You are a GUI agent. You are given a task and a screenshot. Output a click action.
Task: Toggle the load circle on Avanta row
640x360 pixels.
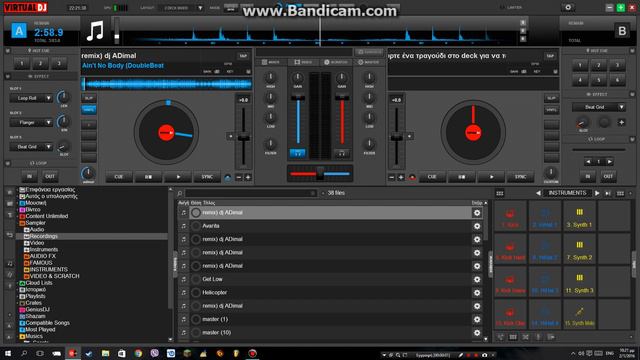pyautogui.click(x=196, y=226)
